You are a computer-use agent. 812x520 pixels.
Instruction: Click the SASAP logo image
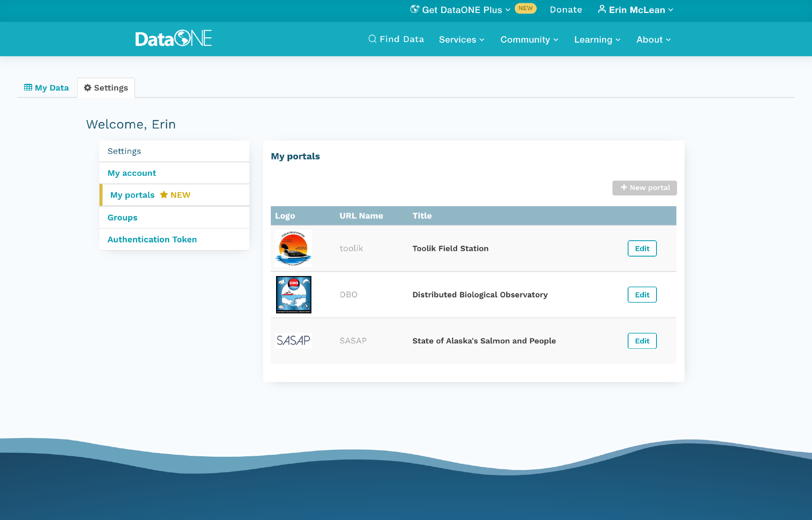tap(294, 341)
